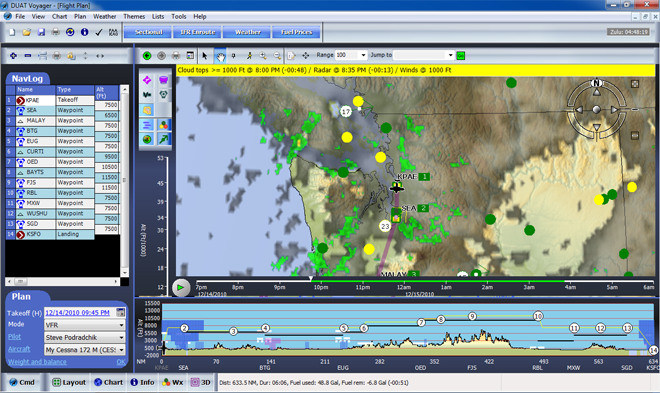Open the Weather menu
The width and height of the screenshot is (660, 393).
tap(104, 16)
